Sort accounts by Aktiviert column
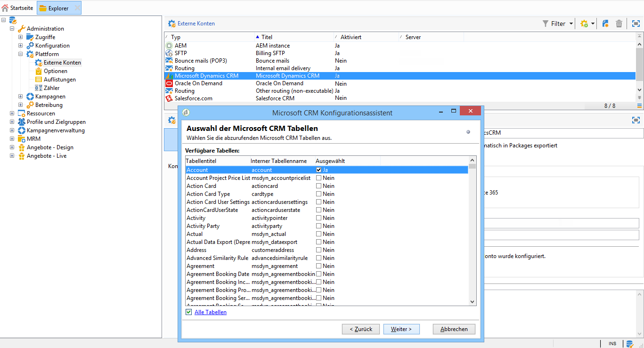This screenshot has width=644, height=348. point(366,37)
